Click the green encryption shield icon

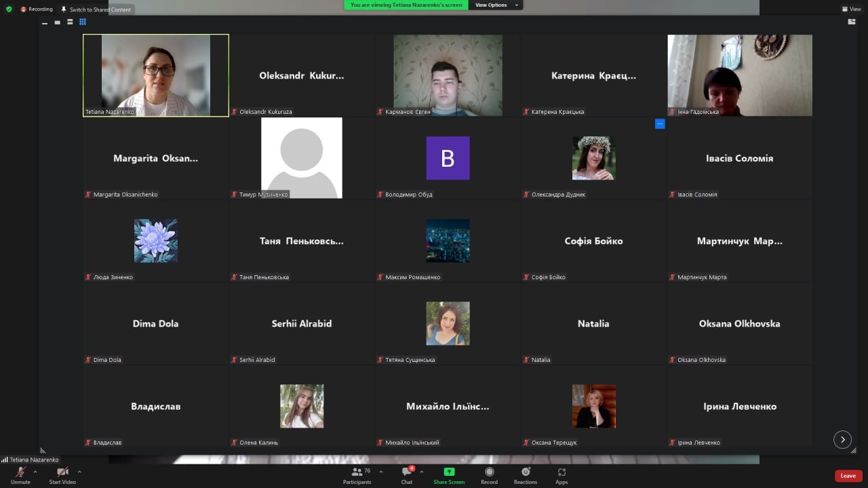(x=9, y=9)
